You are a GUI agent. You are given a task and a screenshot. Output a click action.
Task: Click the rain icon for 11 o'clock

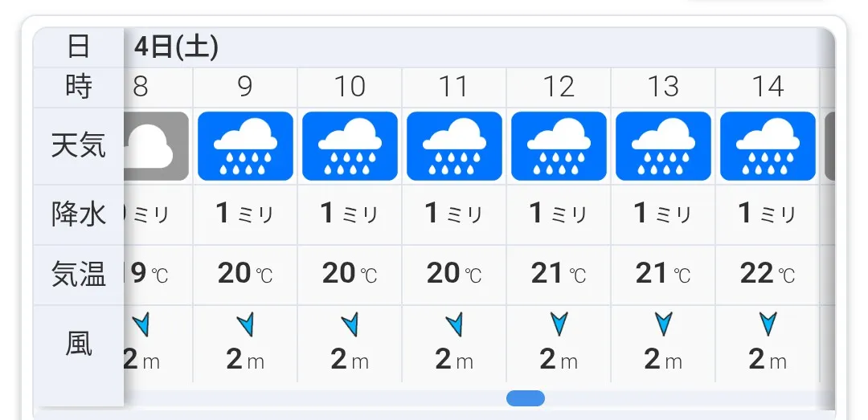click(454, 146)
